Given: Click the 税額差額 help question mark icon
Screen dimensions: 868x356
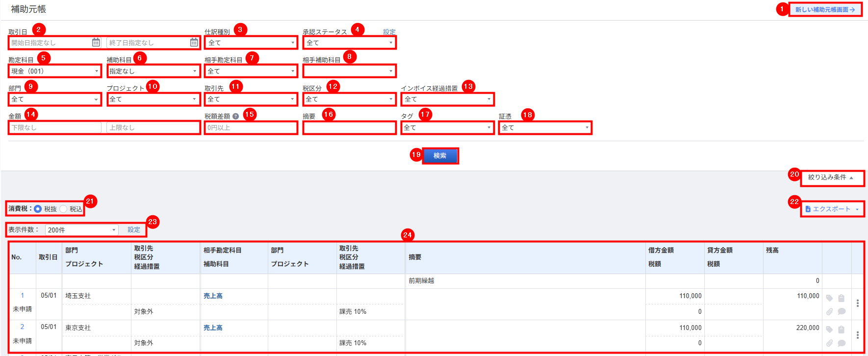Looking at the screenshot, I should (236, 117).
